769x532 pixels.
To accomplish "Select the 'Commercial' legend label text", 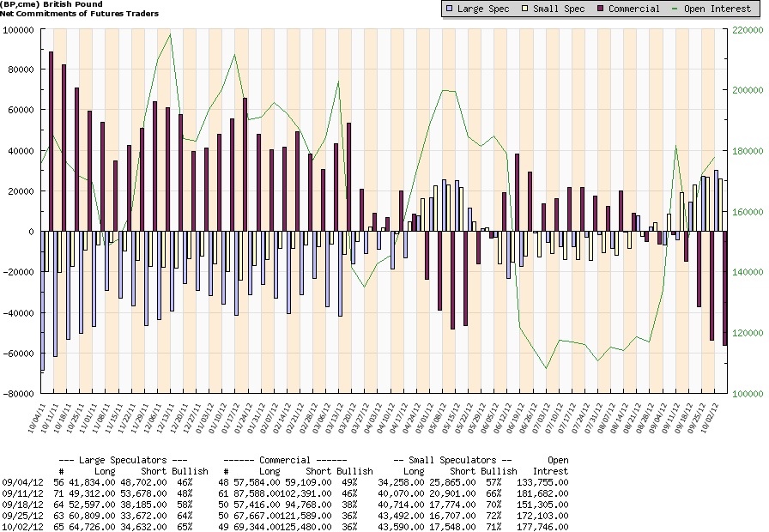I will (633, 9).
